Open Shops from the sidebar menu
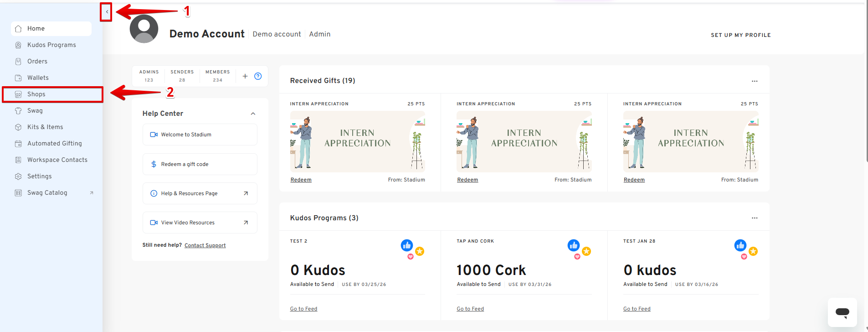Viewport: 868px width, 332px height. coord(36,94)
